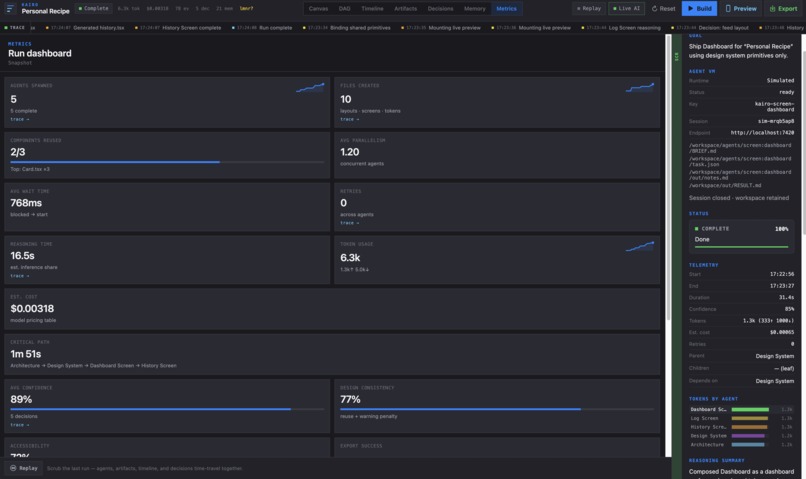The image size is (806, 479).
Task: Click the 1.20 avg parallelism value
Action: 350,152
